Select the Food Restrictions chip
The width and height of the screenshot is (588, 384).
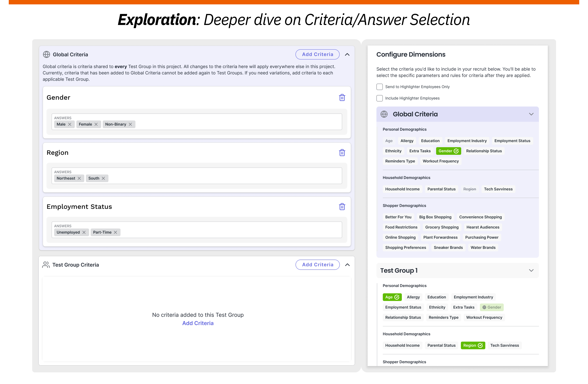pos(401,227)
